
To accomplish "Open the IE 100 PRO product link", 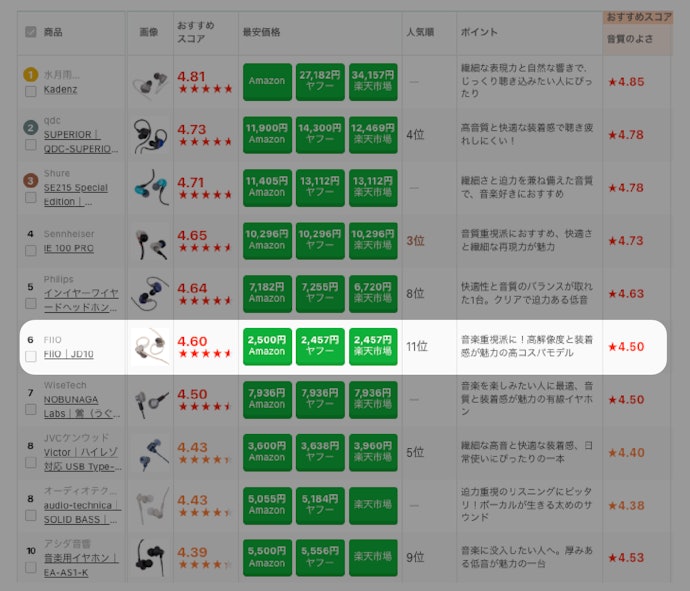I will coord(69,248).
